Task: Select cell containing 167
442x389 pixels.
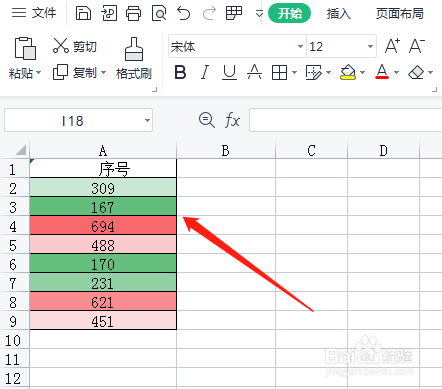Action: tap(103, 206)
